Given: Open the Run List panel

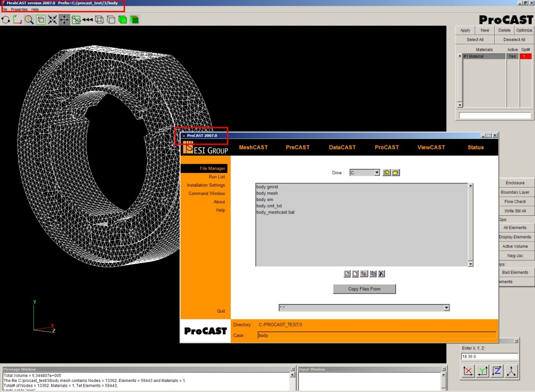Looking at the screenshot, I should (x=216, y=177).
